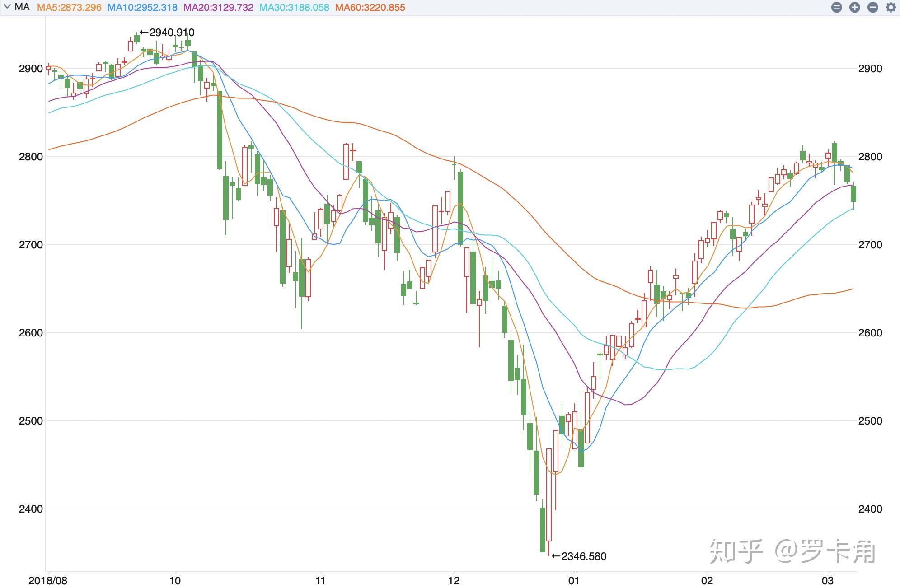
Task: Open chart settings gear icon
Action: tap(891, 7)
